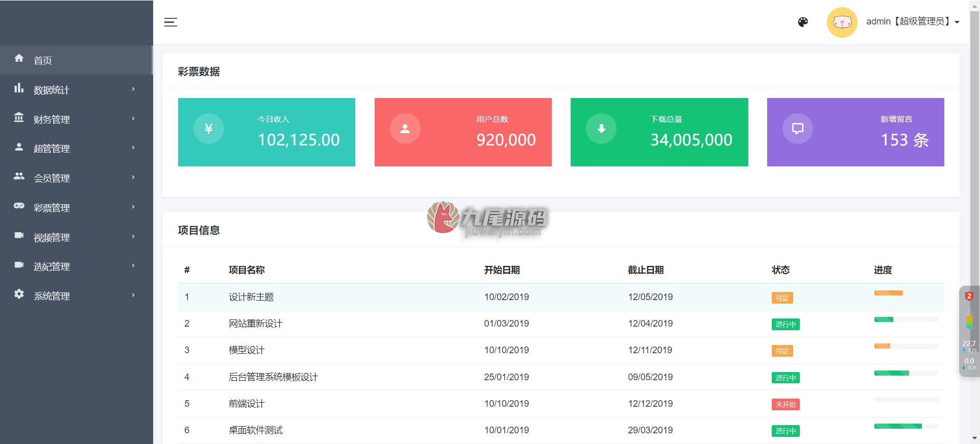
Task: Expand the 数据统计 chevron
Action: click(133, 89)
